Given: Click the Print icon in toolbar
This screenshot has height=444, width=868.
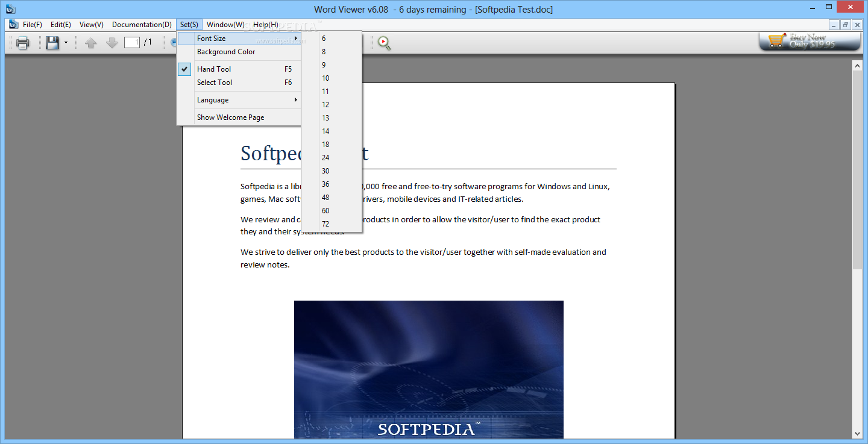Looking at the screenshot, I should point(23,43).
